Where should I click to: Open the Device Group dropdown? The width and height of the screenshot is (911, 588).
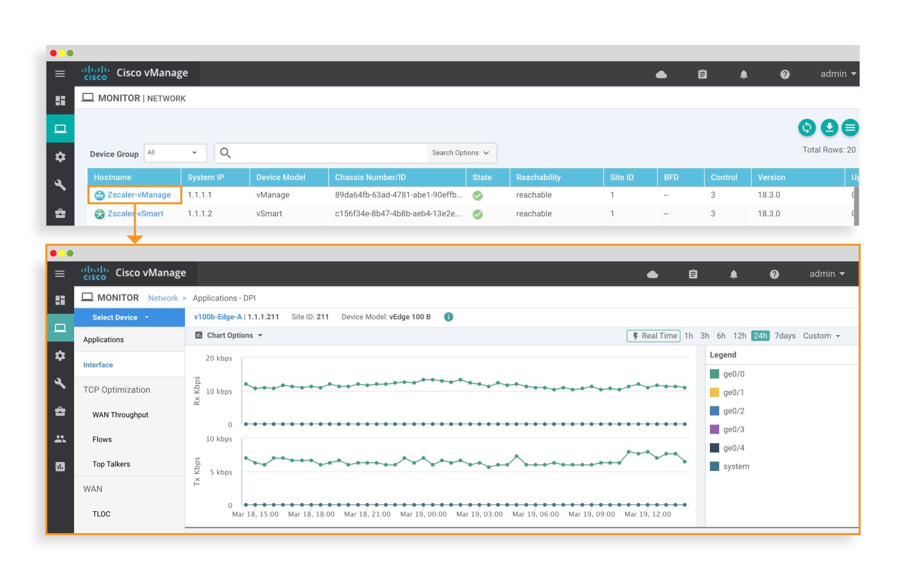click(175, 153)
